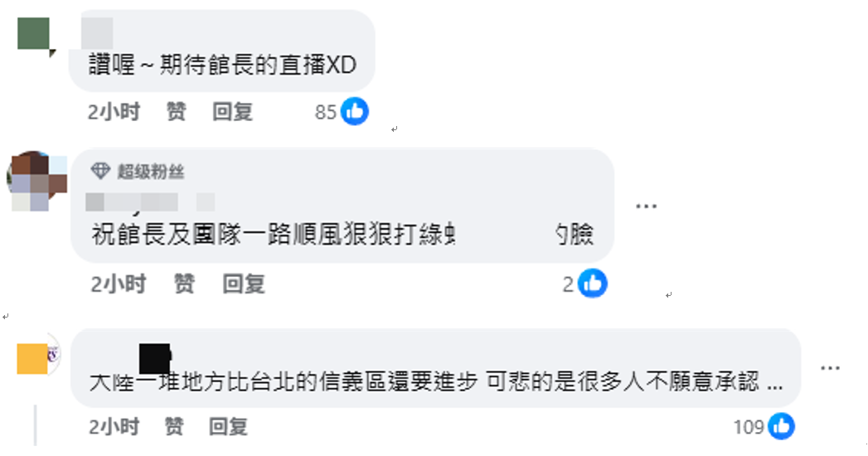Like the second comment via 赞
The width and height of the screenshot is (868, 456).
coord(184,284)
